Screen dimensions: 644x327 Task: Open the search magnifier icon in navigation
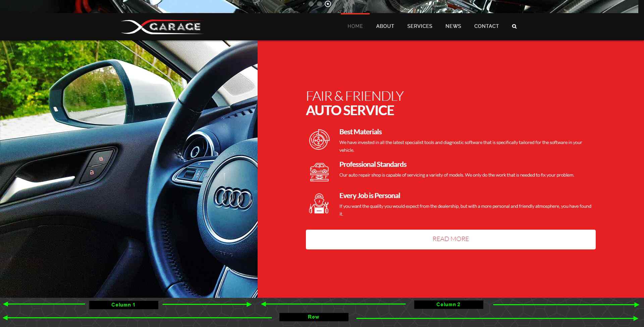[x=514, y=26]
